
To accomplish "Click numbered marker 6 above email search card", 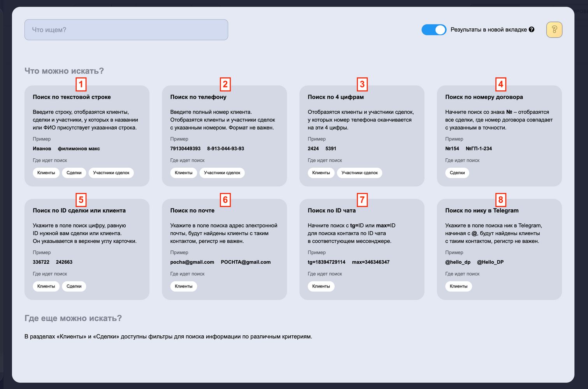I will [x=225, y=200].
